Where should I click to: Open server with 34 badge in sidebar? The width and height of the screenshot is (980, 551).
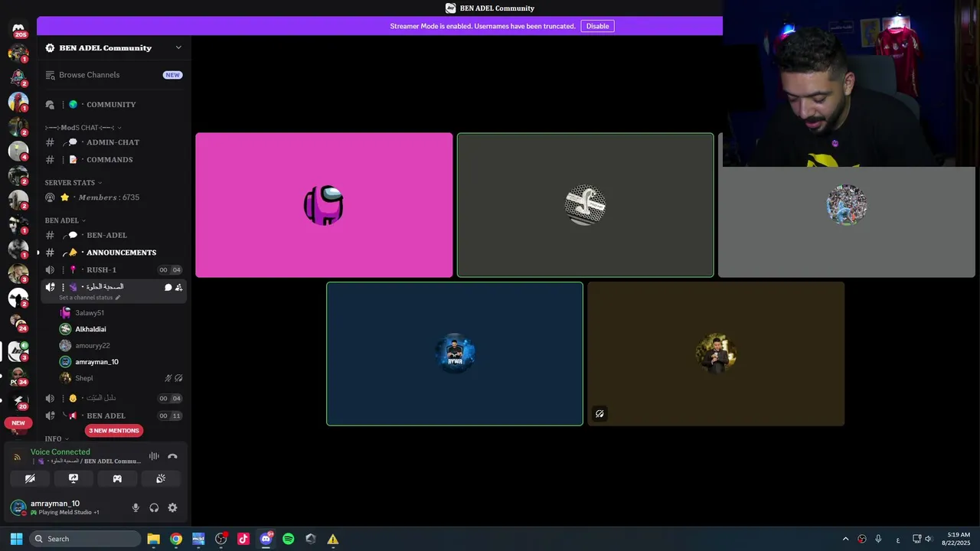(x=18, y=376)
